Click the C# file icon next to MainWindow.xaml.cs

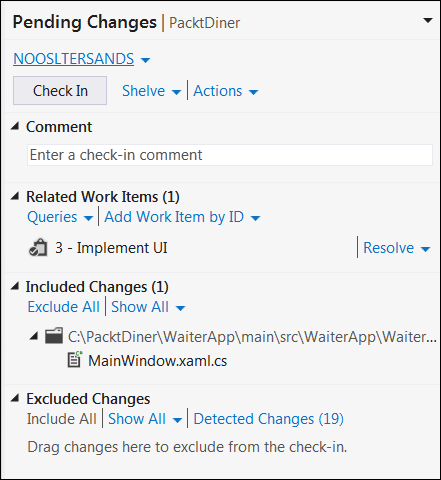click(75, 360)
